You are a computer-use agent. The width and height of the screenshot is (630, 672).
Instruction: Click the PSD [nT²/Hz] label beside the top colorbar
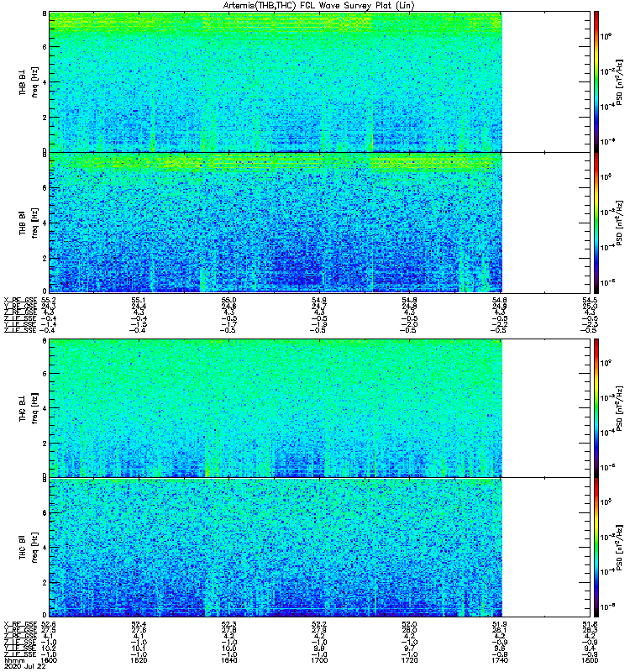pyautogui.click(x=619, y=81)
